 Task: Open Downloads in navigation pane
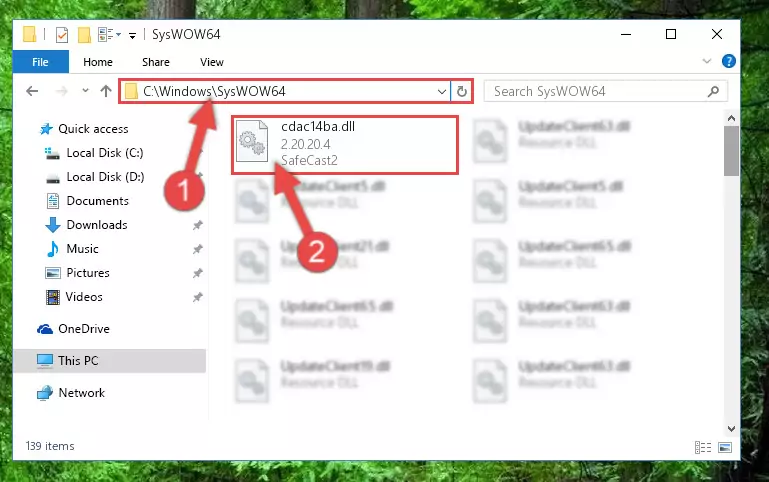[97, 225]
